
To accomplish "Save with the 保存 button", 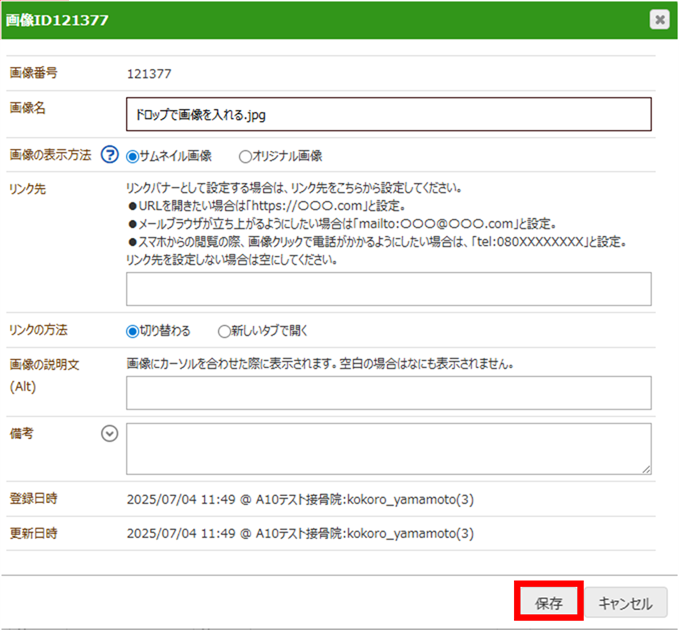I will (549, 603).
